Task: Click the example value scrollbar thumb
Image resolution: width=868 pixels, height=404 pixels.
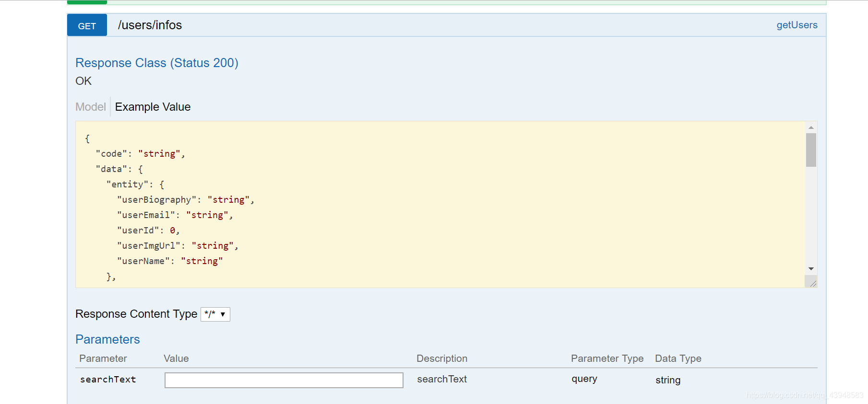Action: click(x=811, y=150)
